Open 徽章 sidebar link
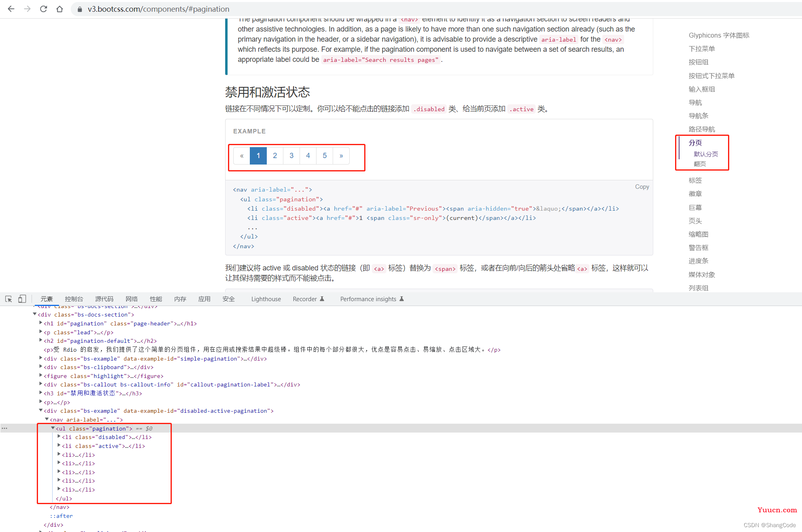 [695, 194]
